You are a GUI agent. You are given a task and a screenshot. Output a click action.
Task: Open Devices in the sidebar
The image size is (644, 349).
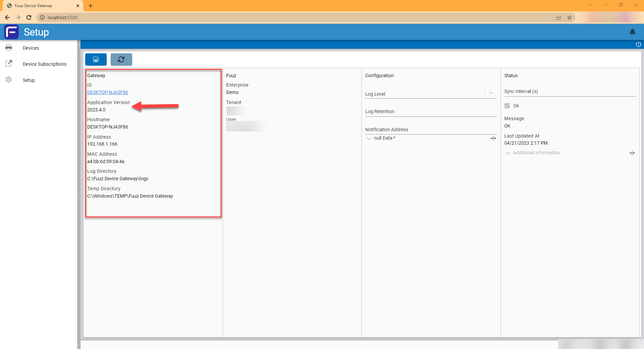coord(31,48)
